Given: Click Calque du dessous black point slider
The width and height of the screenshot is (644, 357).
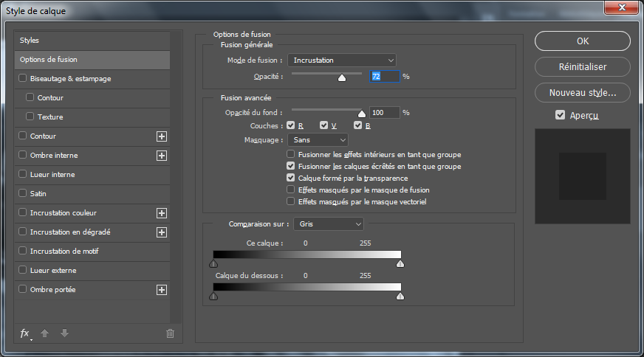Looking at the screenshot, I should (213, 296).
